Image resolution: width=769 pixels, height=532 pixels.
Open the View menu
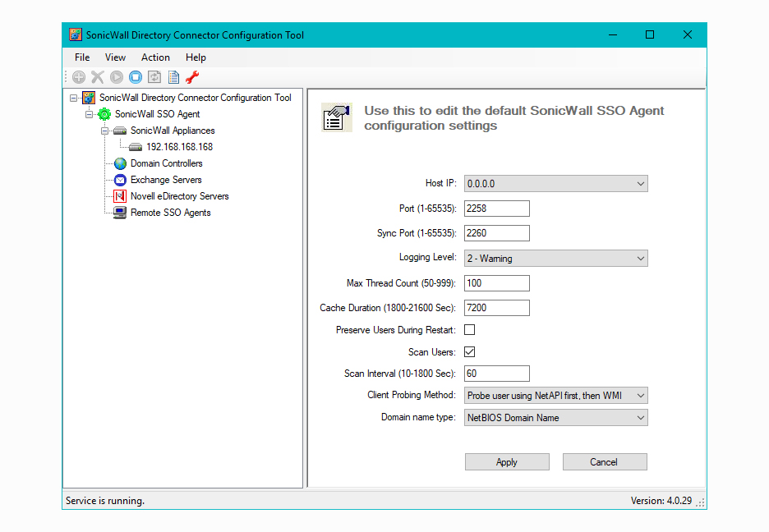(115, 57)
